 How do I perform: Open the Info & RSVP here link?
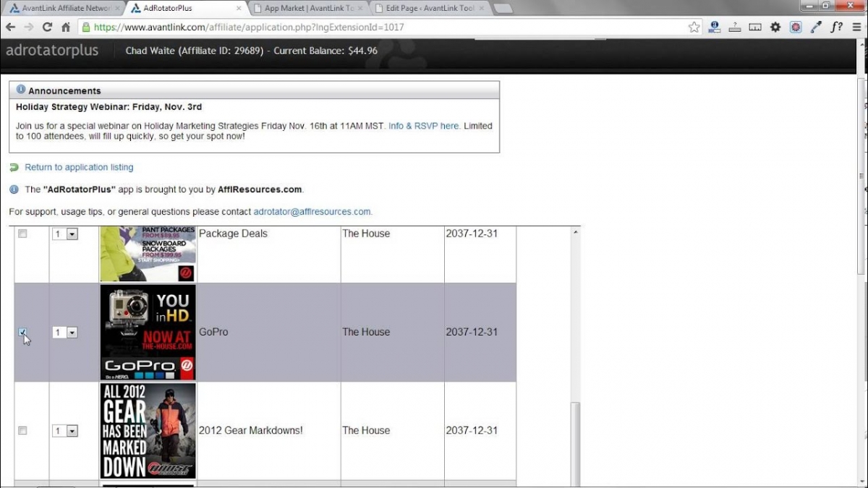click(x=424, y=126)
